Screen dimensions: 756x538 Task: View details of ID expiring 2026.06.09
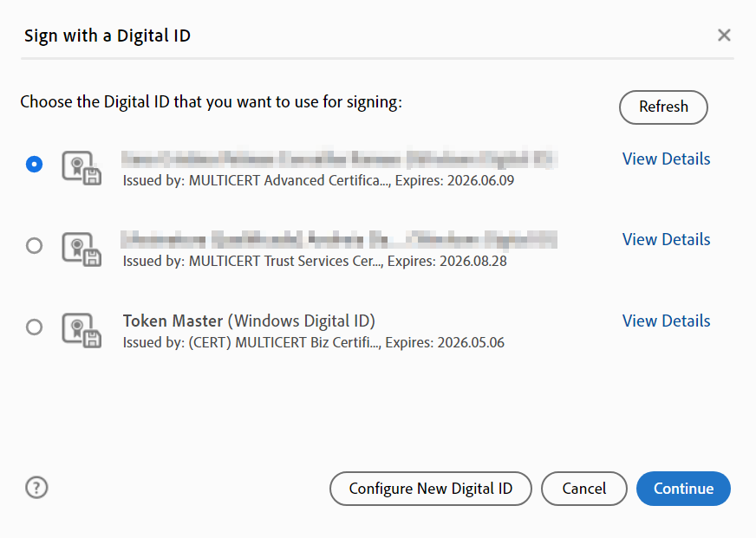[666, 159]
